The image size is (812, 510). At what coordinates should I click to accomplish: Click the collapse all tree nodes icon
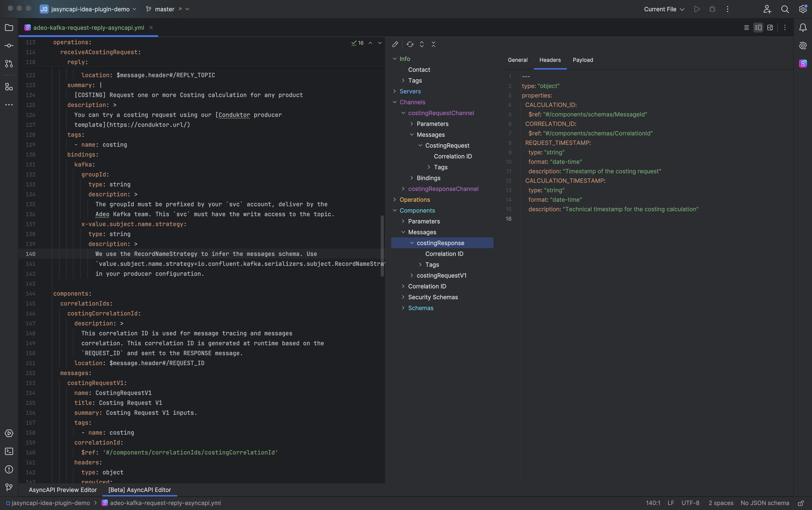point(434,44)
